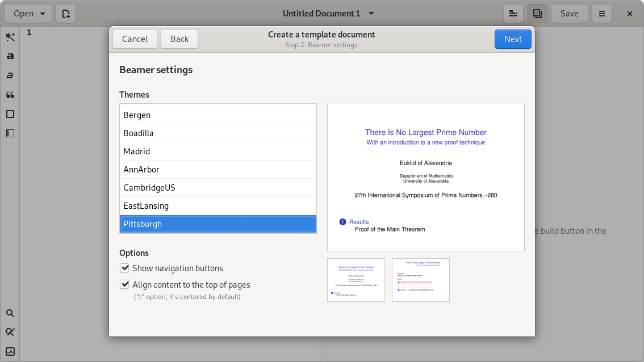Viewport: 644px width, 362px height.
Task: Toggle Align content to top of pages
Action: [124, 284]
